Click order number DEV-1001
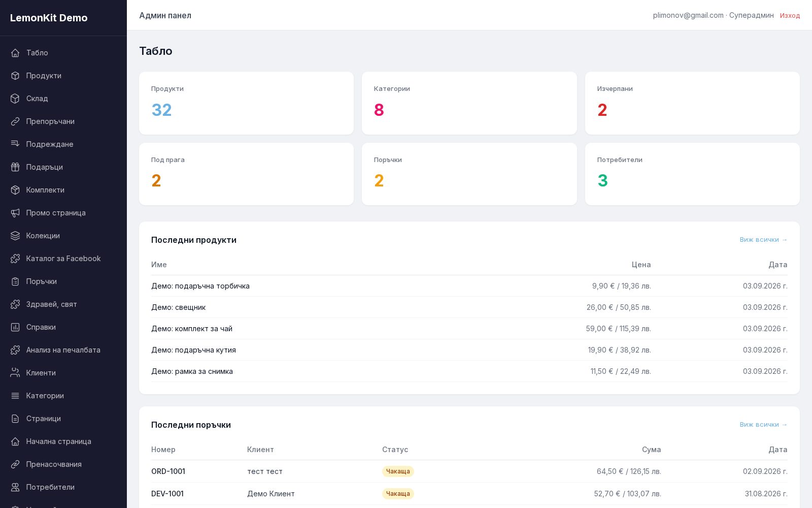Screen dimensions: 812x508 (167, 494)
